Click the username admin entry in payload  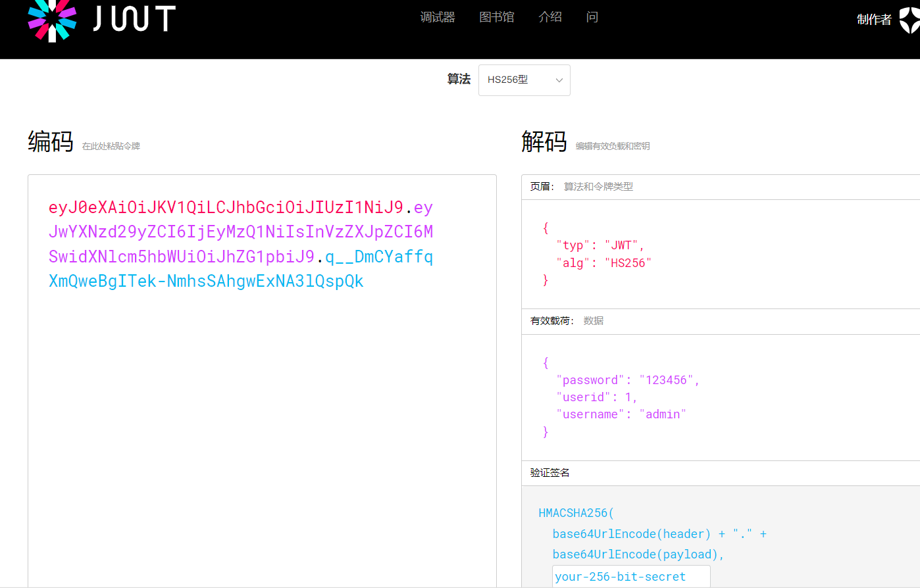(x=663, y=414)
